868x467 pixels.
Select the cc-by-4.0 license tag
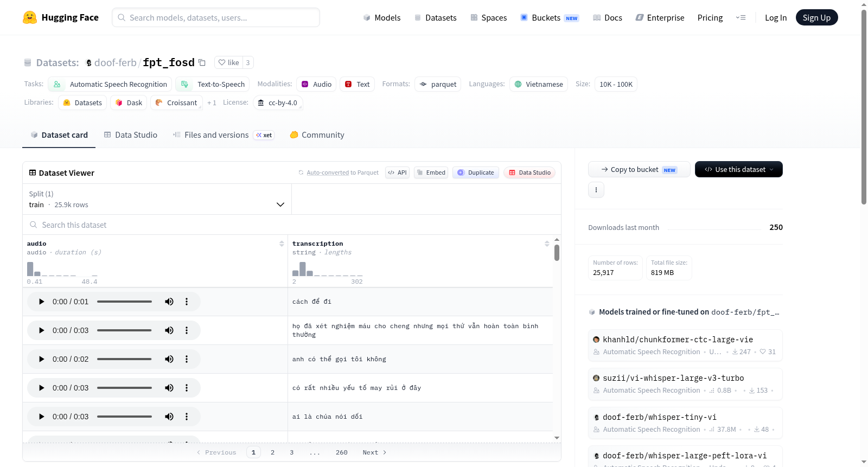coord(278,103)
